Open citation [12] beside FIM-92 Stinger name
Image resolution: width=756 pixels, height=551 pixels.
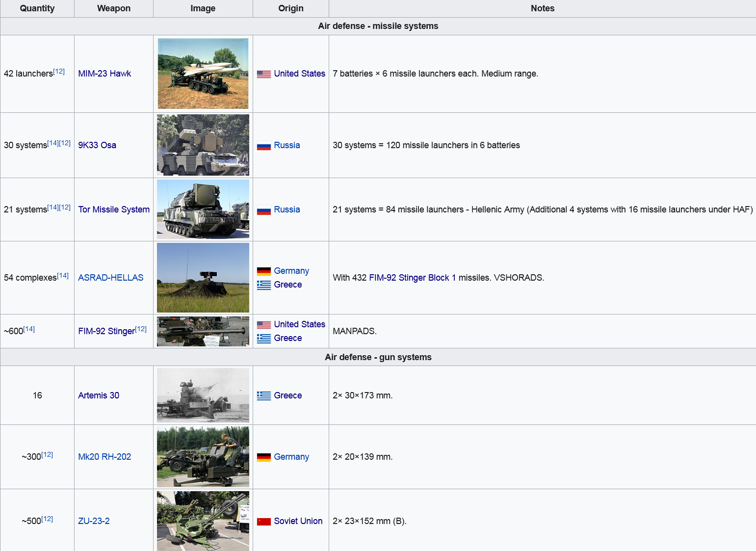point(141,329)
